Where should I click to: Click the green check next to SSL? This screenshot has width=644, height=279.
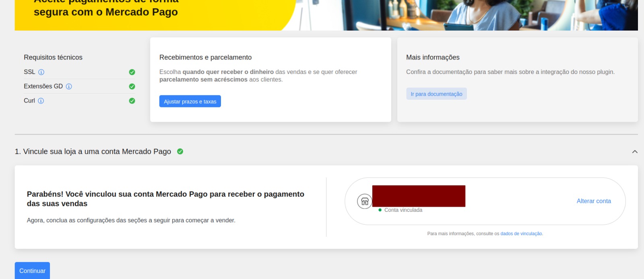pyautogui.click(x=132, y=72)
